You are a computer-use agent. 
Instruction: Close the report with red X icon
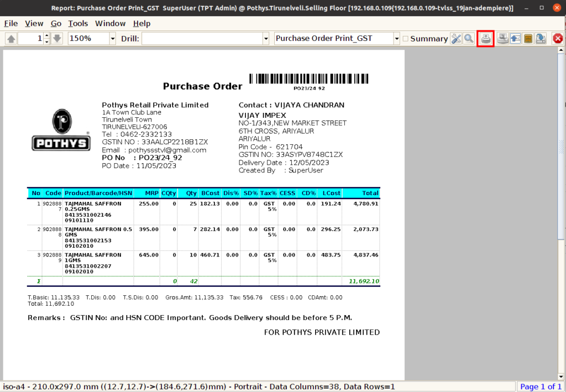pos(558,38)
